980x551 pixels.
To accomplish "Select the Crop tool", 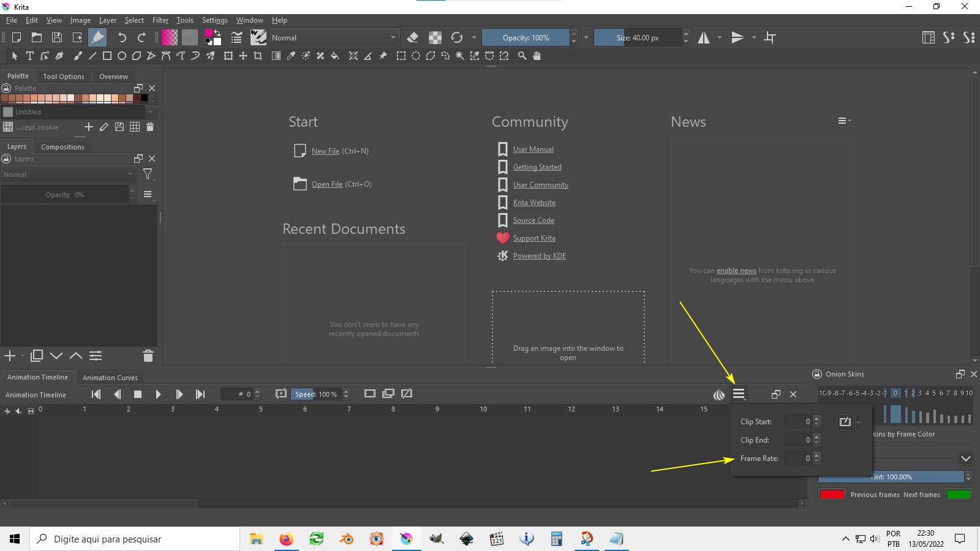I will (258, 56).
